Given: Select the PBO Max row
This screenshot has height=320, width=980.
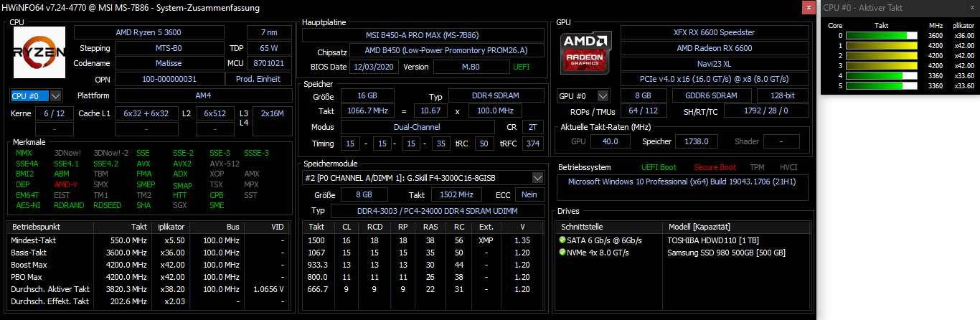Looking at the screenshot, I should click(149, 277).
